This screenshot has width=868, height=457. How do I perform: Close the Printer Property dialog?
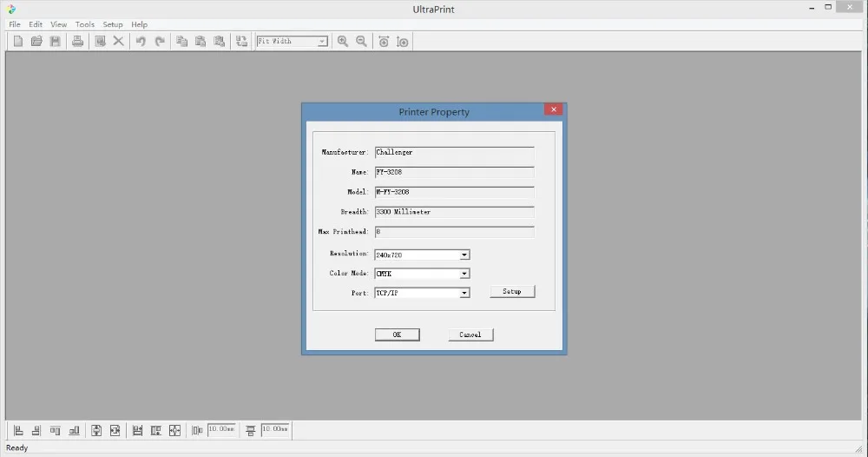click(x=553, y=109)
